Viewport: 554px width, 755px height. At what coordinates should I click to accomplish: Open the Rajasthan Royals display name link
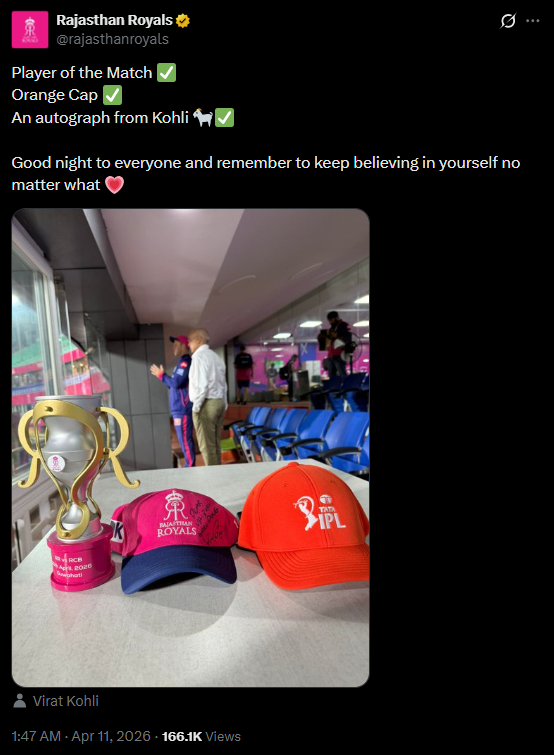(x=115, y=20)
